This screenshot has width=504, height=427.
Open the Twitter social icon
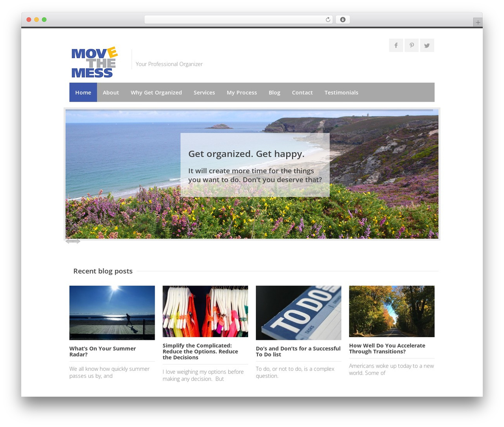[427, 45]
